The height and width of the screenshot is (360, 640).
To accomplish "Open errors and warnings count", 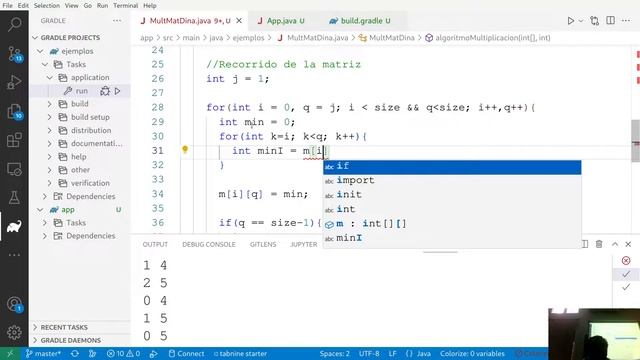I will [x=123, y=353].
